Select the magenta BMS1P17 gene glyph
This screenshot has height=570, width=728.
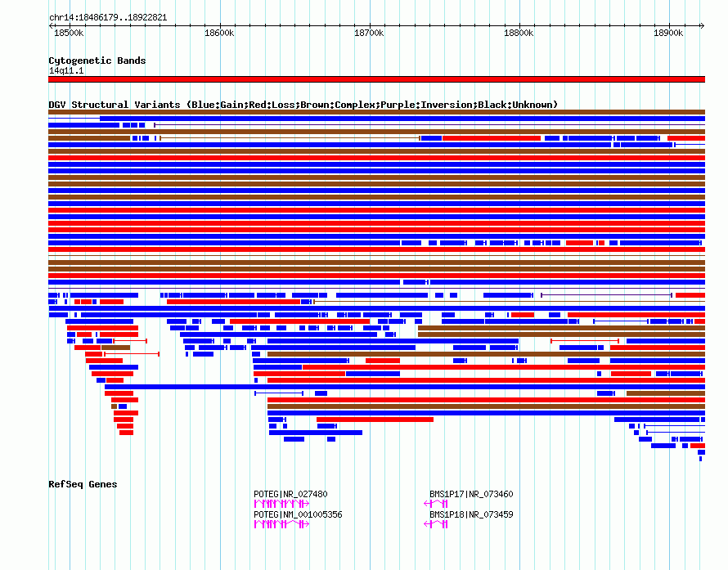point(436,504)
